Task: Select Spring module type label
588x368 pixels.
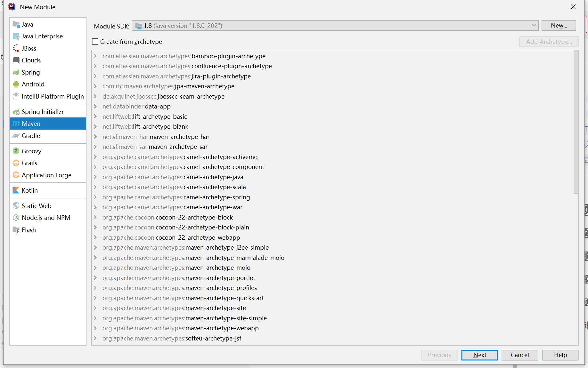Action: pyautogui.click(x=31, y=72)
